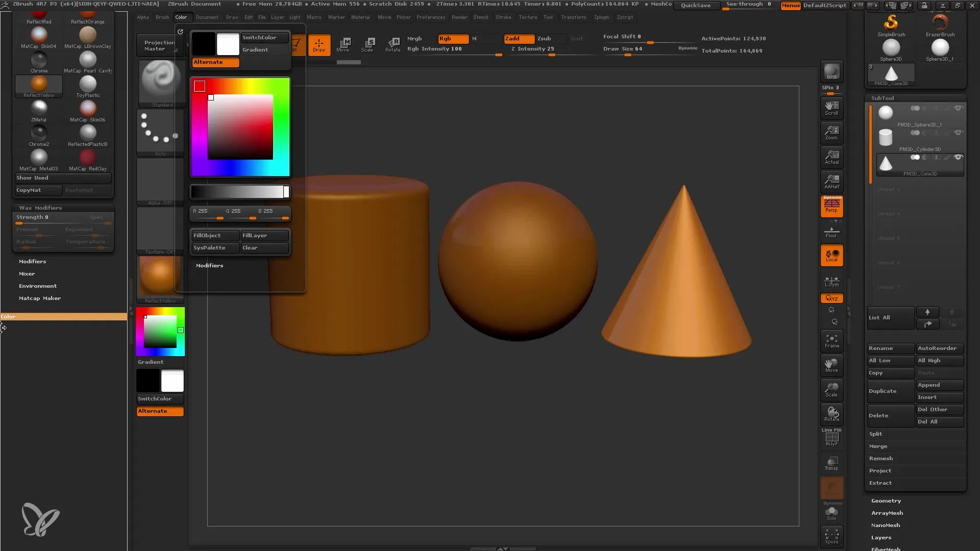
Task: Expand the Geometry section in SubTool
Action: [x=886, y=500]
